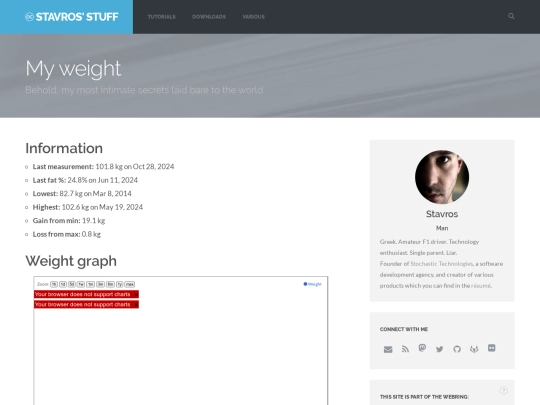The height and width of the screenshot is (405, 540).
Task: Click the Gain from min 19.1 kg line
Action: click(69, 220)
